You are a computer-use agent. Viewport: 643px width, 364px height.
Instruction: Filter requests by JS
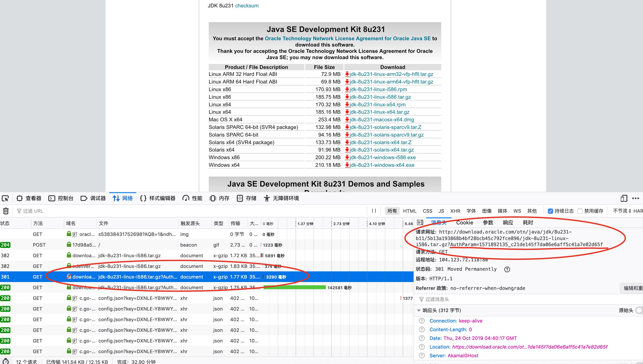(x=441, y=211)
